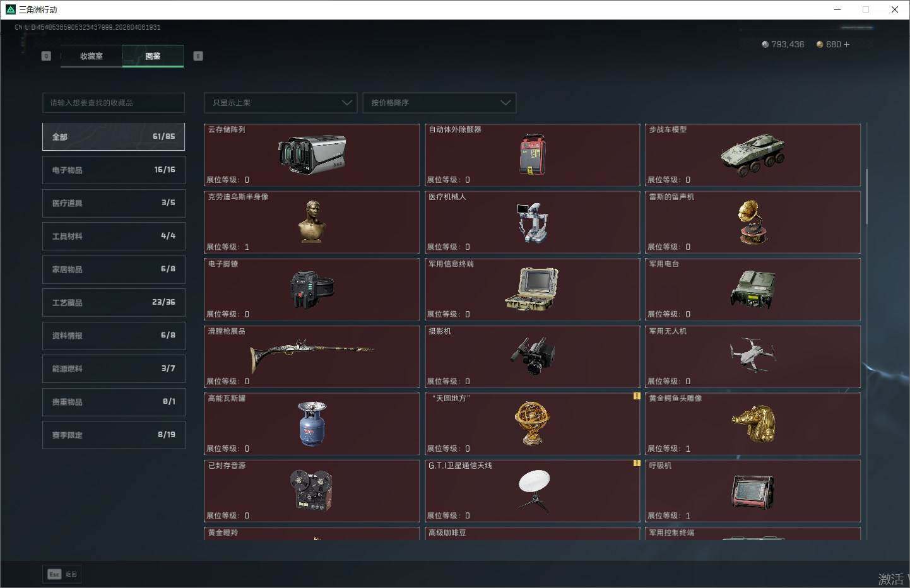Screen dimensions: 910x588
Task: Click the gold currency 680 plus icon
Action: point(846,45)
